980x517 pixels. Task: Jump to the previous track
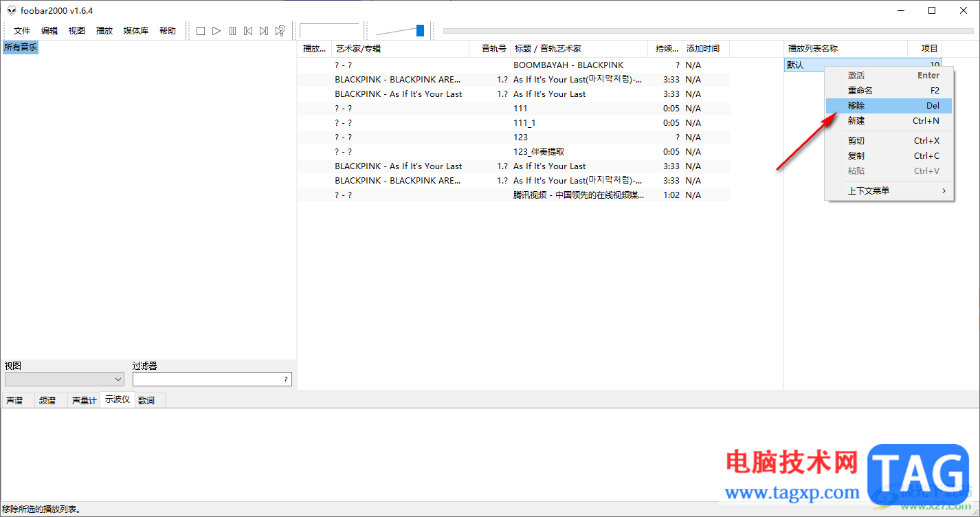[x=248, y=31]
